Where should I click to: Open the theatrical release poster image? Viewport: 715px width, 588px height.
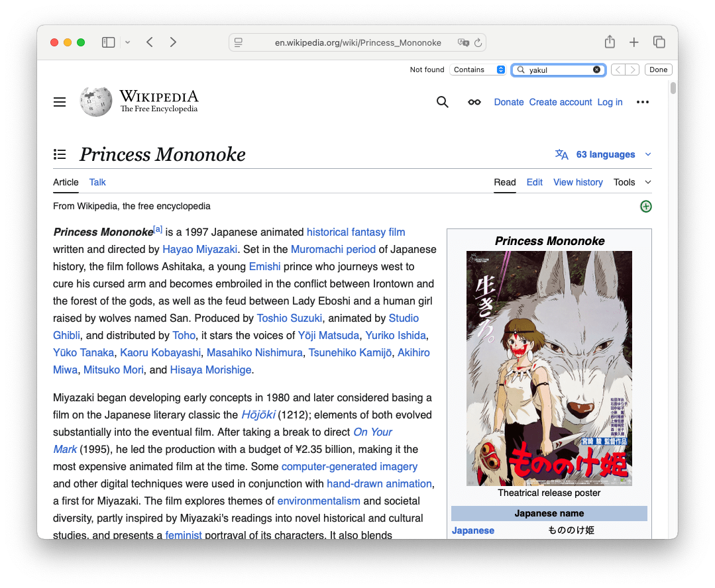point(549,368)
